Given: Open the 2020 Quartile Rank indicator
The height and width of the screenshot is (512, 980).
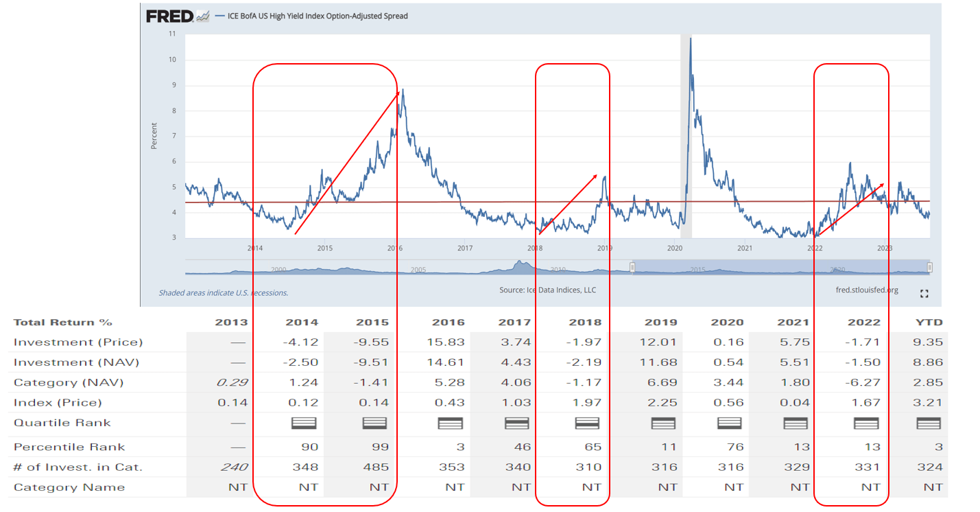Looking at the screenshot, I should [x=729, y=423].
